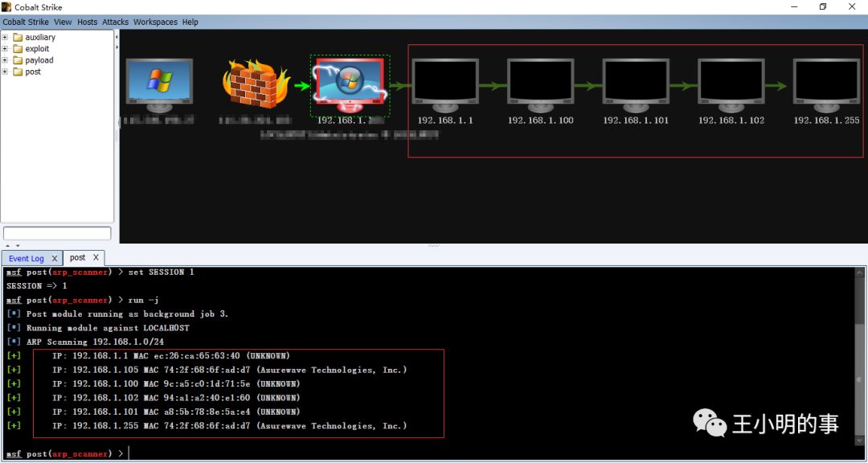Click the Cobalt Strike title bar icon
Viewport: 868px width, 463px height.
6,7
